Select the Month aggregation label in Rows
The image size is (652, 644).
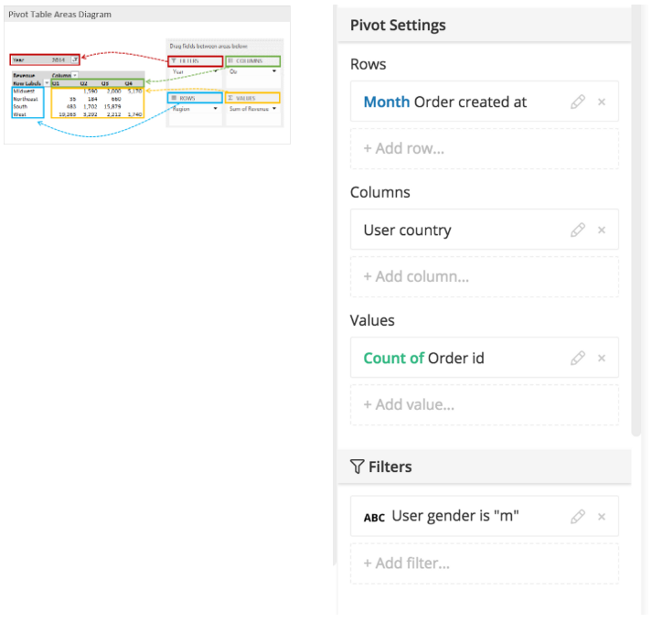coord(386,102)
